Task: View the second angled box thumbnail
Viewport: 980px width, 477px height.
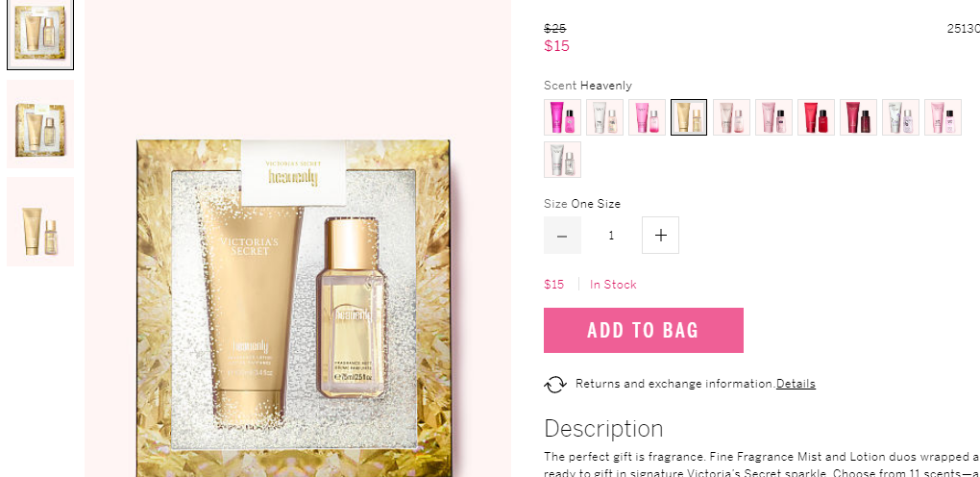Action: (x=40, y=124)
